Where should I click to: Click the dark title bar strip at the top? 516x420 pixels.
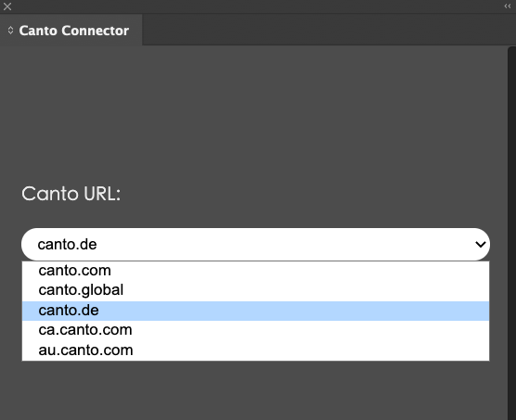tap(258, 6)
